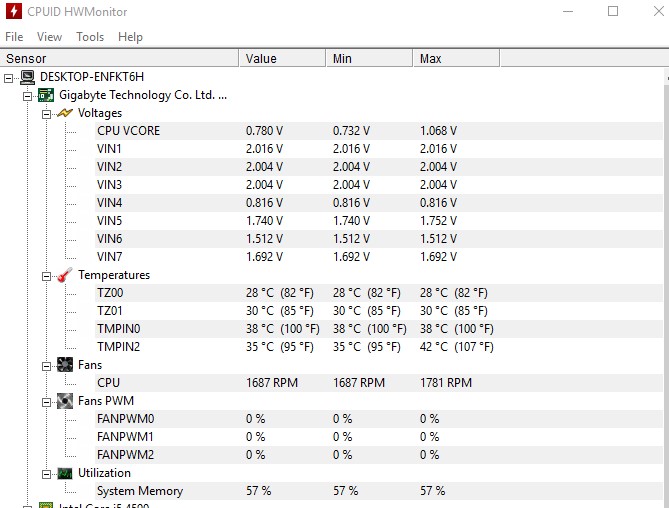Click the Temperatures thermometer icon
Image resolution: width=669 pixels, height=508 pixels.
[65, 275]
